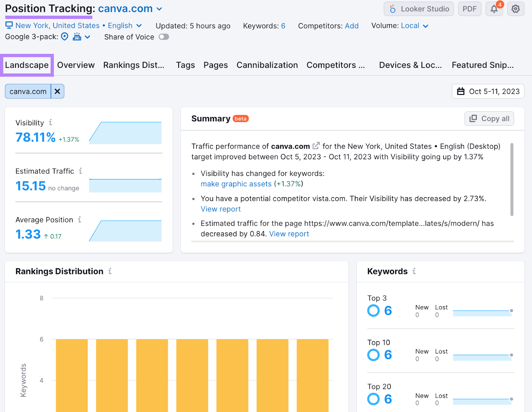532x412 pixels.
Task: Click the 78.11% visibility value
Action: click(x=36, y=137)
